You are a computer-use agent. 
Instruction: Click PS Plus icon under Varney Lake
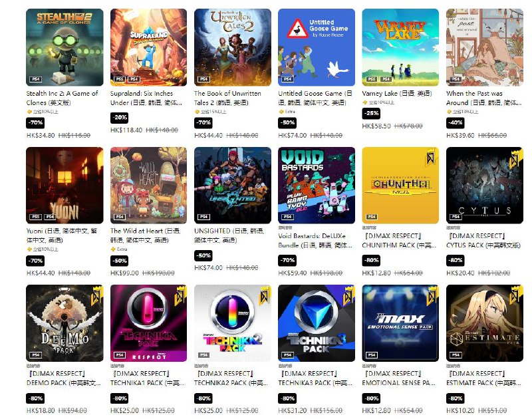364,102
